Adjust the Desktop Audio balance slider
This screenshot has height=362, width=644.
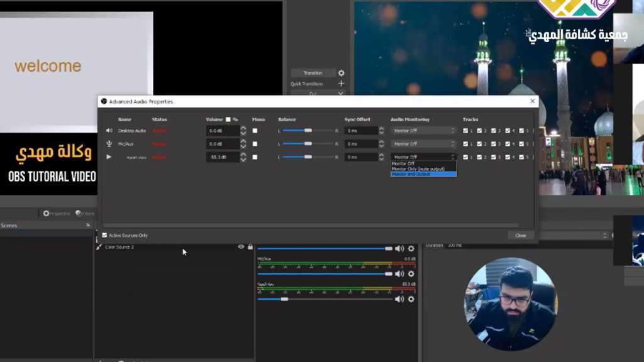coord(308,131)
